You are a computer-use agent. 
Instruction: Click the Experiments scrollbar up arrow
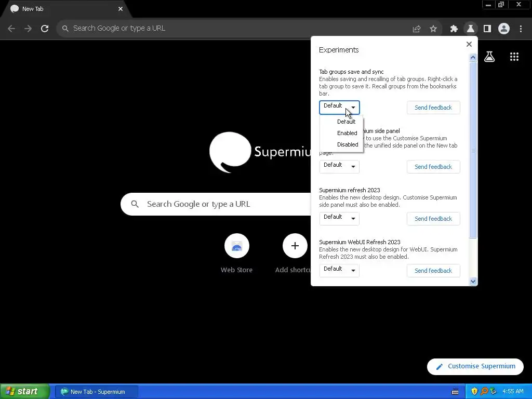(x=473, y=58)
